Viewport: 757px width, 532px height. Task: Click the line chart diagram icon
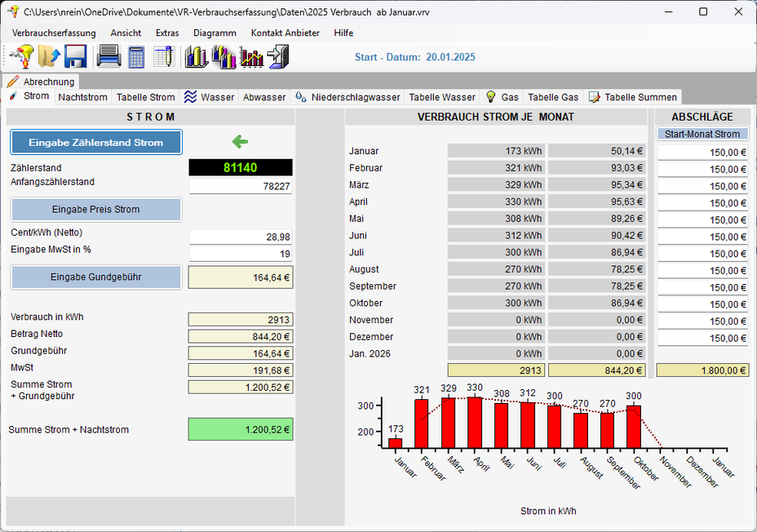[252, 56]
